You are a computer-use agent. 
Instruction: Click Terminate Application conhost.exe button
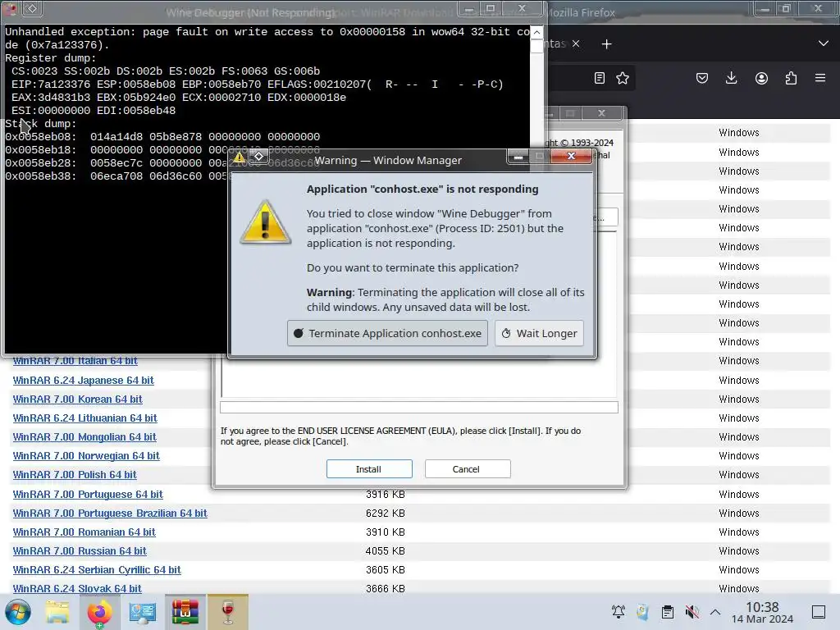pos(387,333)
